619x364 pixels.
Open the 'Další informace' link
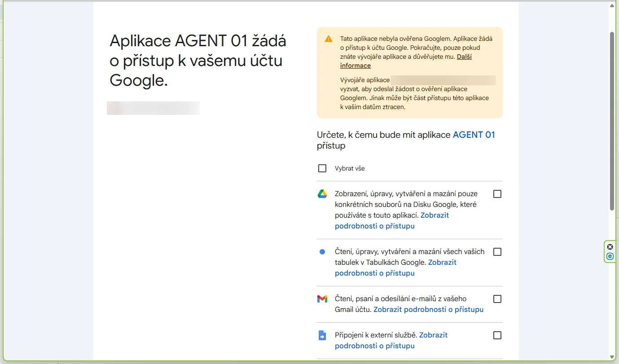(464, 57)
